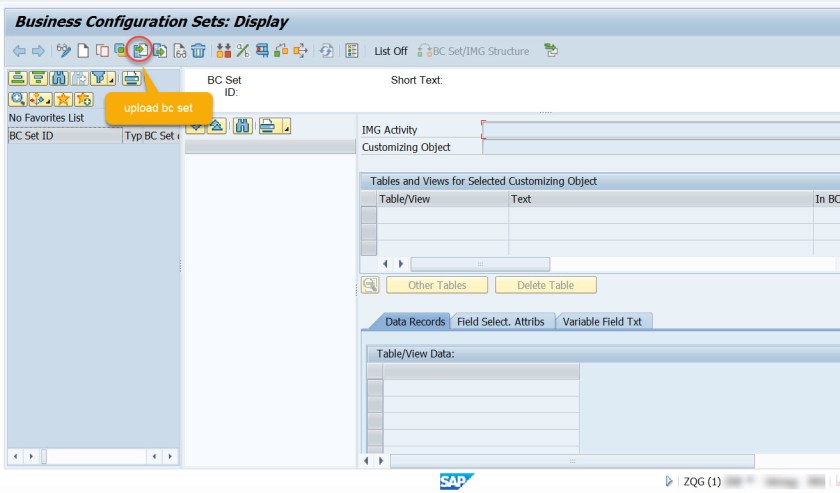Viewport: 840px width, 493px height.
Task: Click the refresh icon in toolbar
Action: (327, 51)
